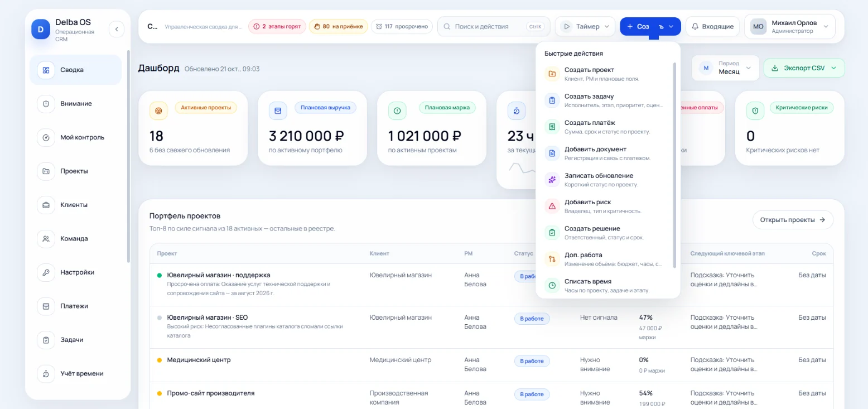
Task: Click the Создать решение clipboard icon
Action: point(552,233)
